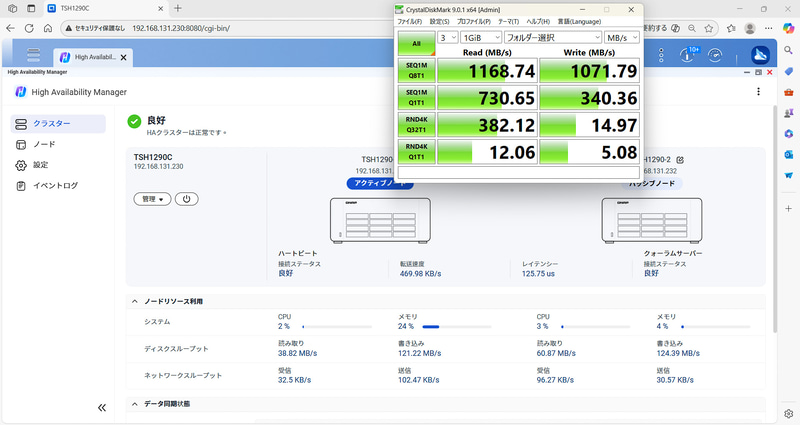Refresh the browser page
Screen dimensions: 800x425
click(29, 28)
